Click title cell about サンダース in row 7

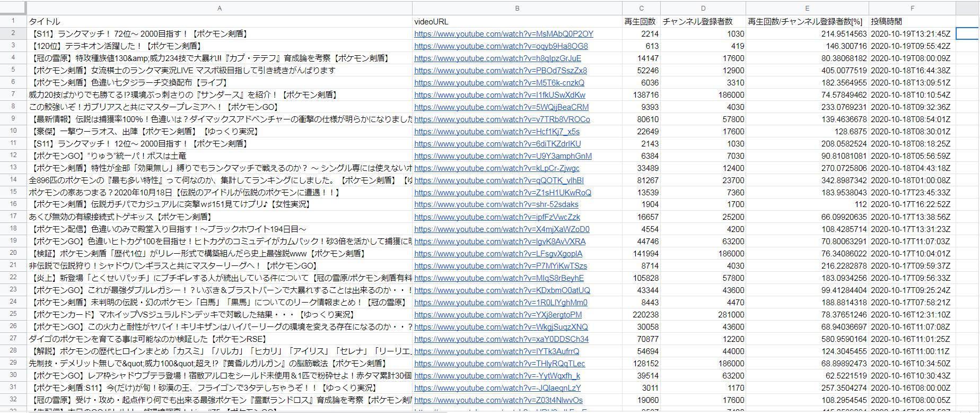pos(220,94)
